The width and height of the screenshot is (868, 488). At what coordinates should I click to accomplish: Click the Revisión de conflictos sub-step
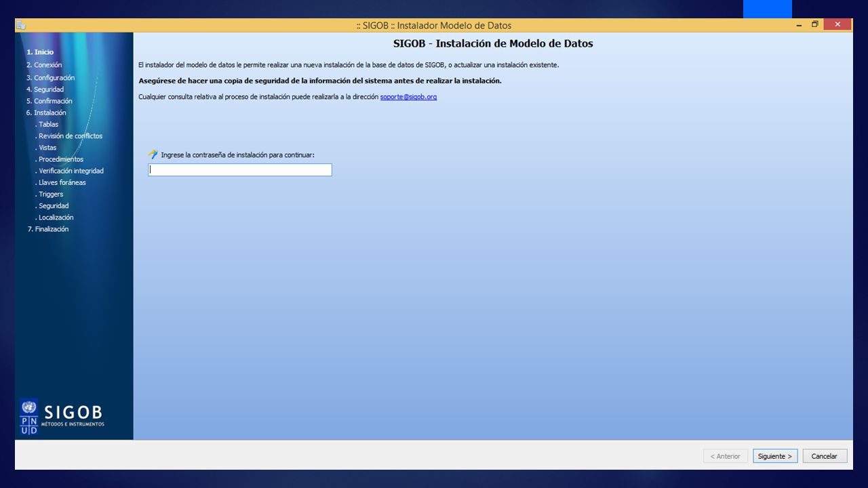coord(69,136)
